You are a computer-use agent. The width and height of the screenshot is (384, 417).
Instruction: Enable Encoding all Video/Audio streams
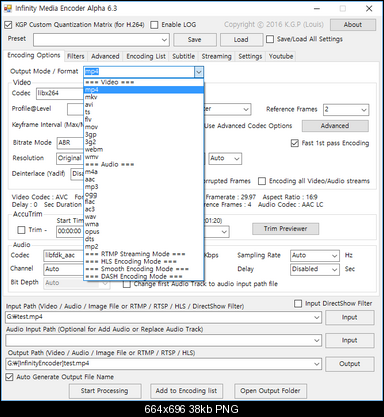point(262,181)
